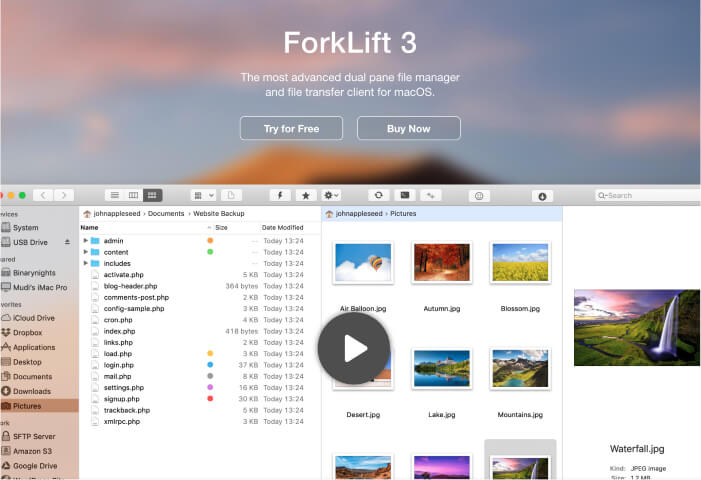
Task: Click the sync refresh icon
Action: pyautogui.click(x=379, y=195)
